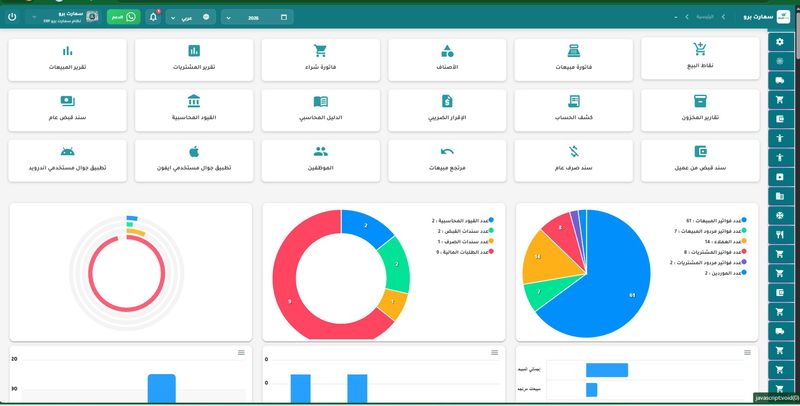800x406 pixels.
Task: Click the user avatar picture in the header
Action: pos(92,17)
